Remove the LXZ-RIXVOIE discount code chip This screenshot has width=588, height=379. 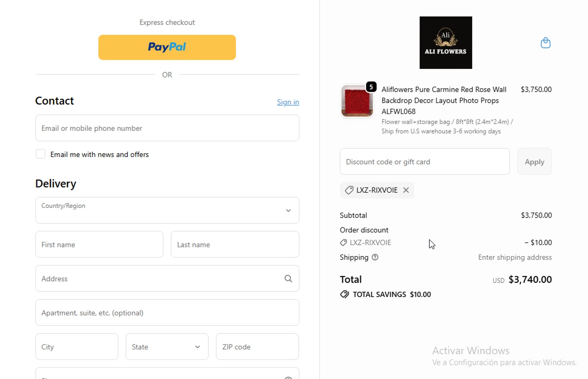pos(406,190)
